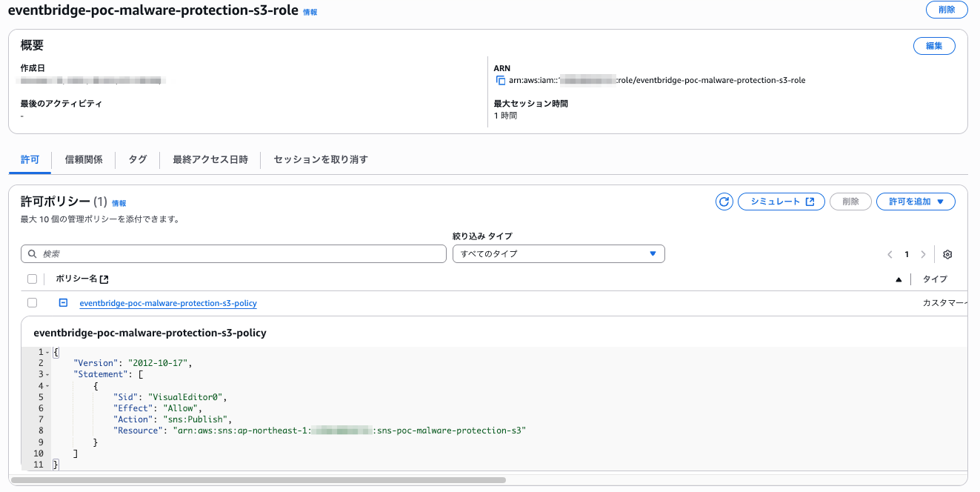
Task: Click the external link icon beside ポリシー名
Action: point(104,279)
